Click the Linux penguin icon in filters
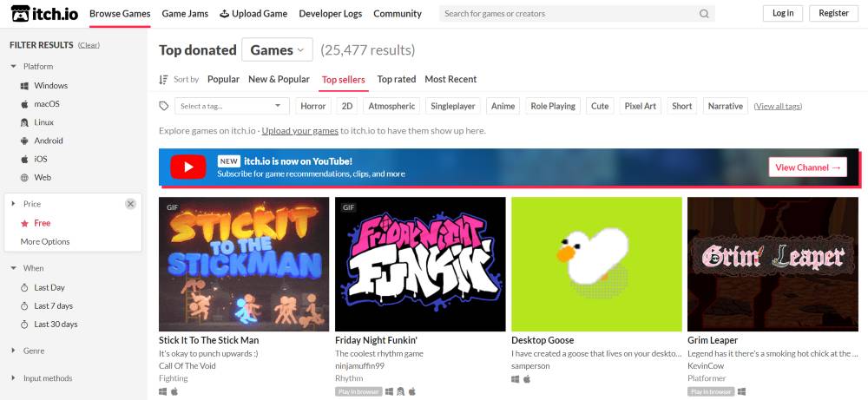Image resolution: width=868 pixels, height=400 pixels. [24, 122]
